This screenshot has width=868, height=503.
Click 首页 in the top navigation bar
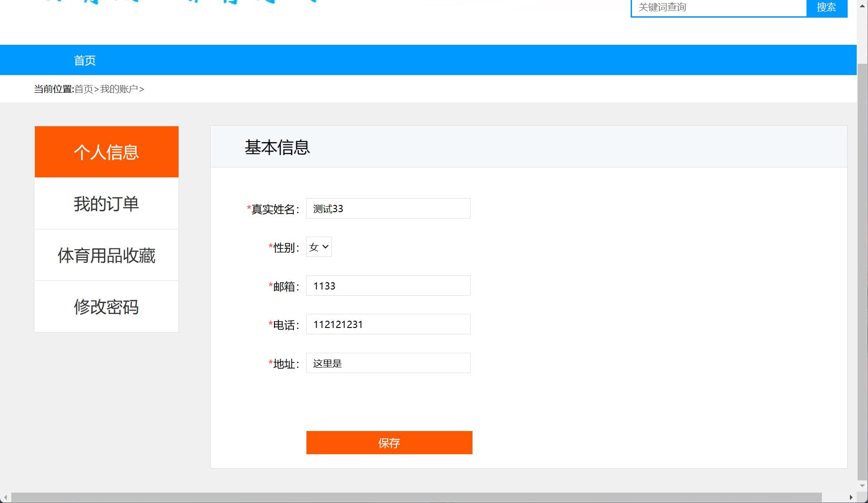click(x=84, y=60)
